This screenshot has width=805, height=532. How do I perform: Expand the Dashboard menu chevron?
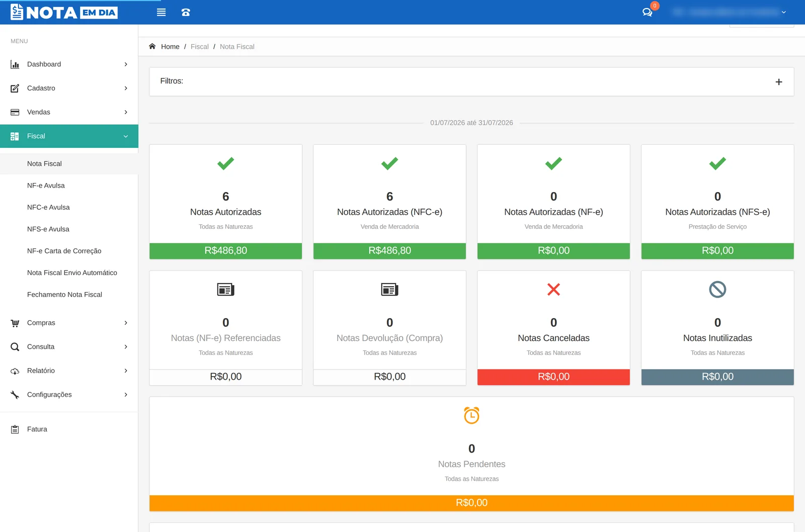[x=126, y=64]
